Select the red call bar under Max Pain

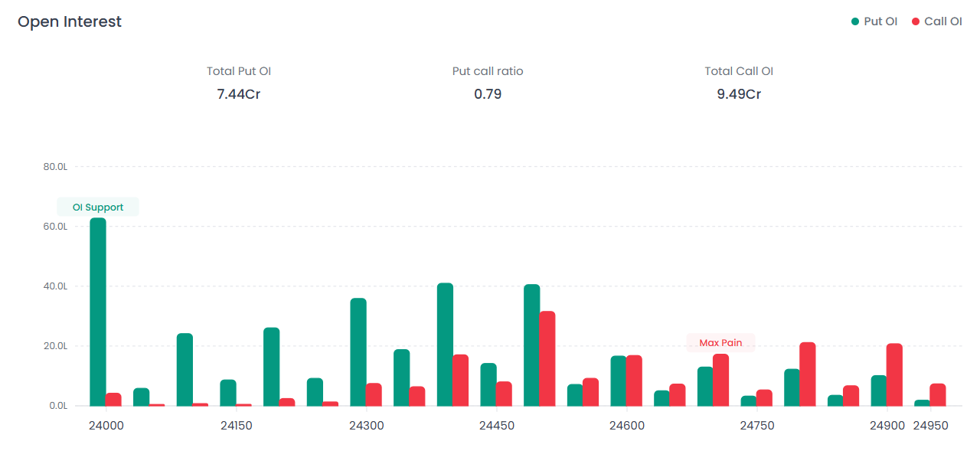720,380
